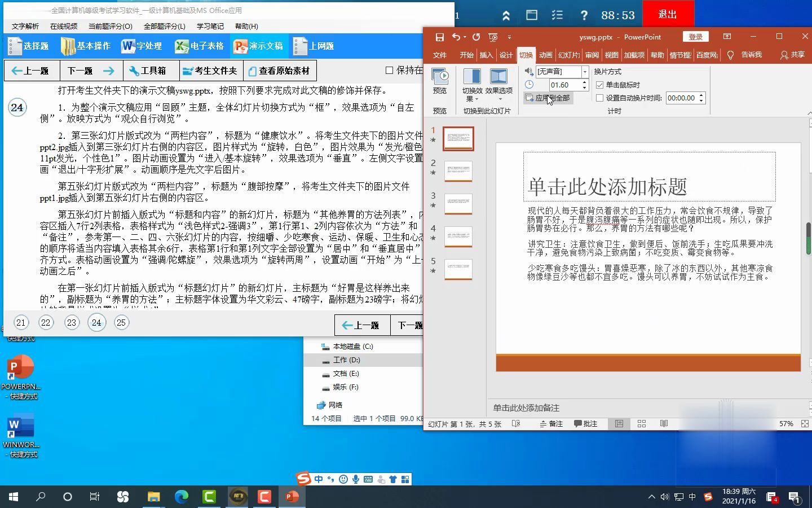Click the Undo icon in PowerPoint's quick access toolbar
The image size is (812, 508).
coord(456,37)
